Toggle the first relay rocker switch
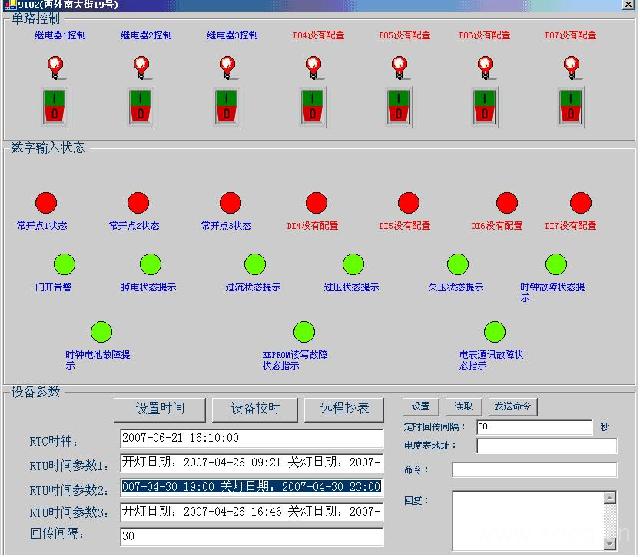640x557 pixels. (x=56, y=106)
